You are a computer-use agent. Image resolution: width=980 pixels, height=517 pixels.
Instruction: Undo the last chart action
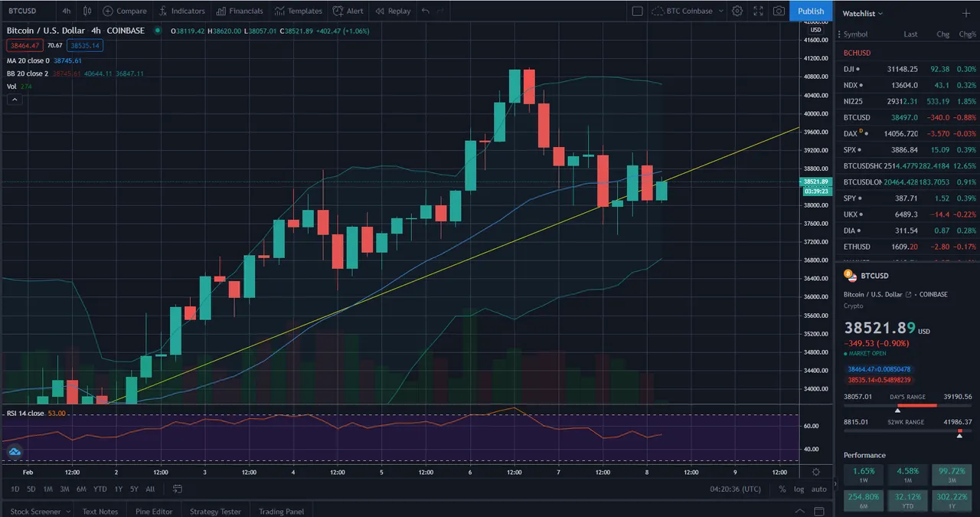tap(426, 11)
